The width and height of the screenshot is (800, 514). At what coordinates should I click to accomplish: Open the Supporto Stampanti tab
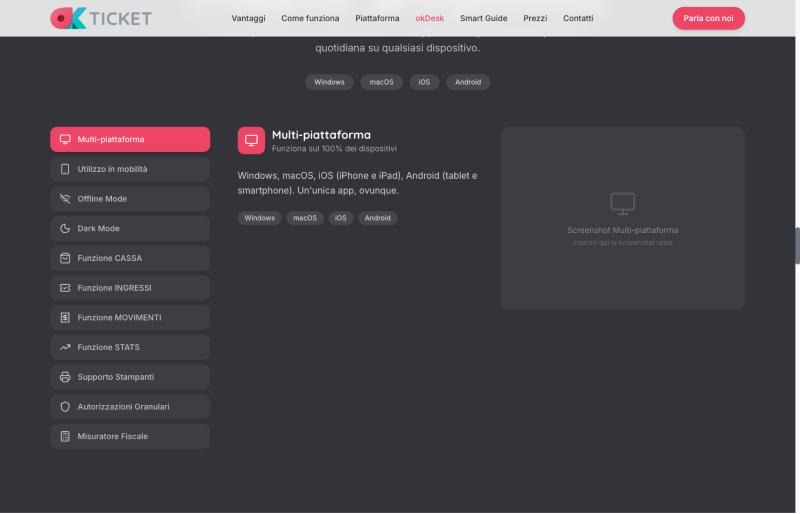click(x=130, y=377)
